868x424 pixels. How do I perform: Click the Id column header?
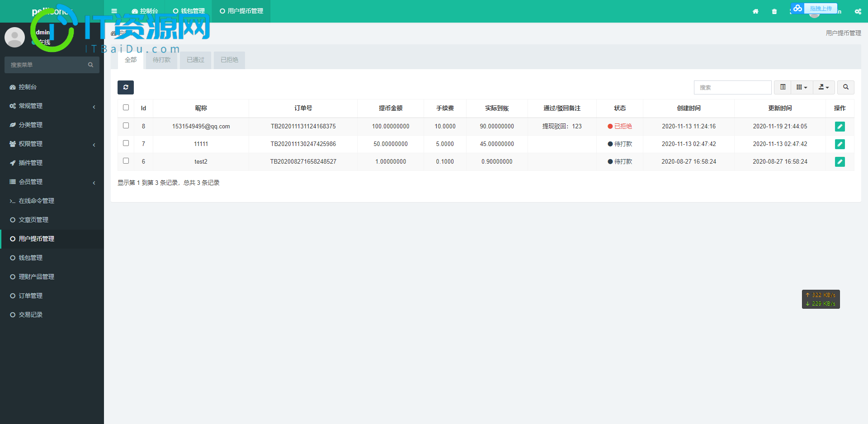(143, 108)
